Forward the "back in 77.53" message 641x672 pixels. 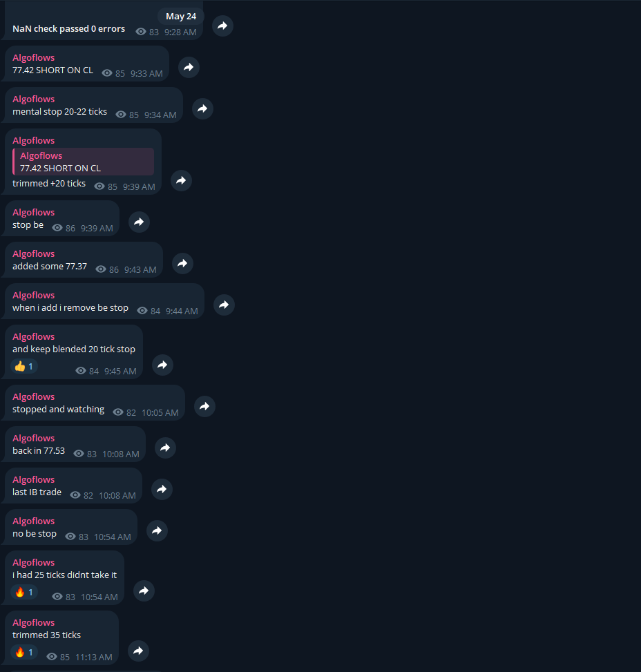coord(165,448)
